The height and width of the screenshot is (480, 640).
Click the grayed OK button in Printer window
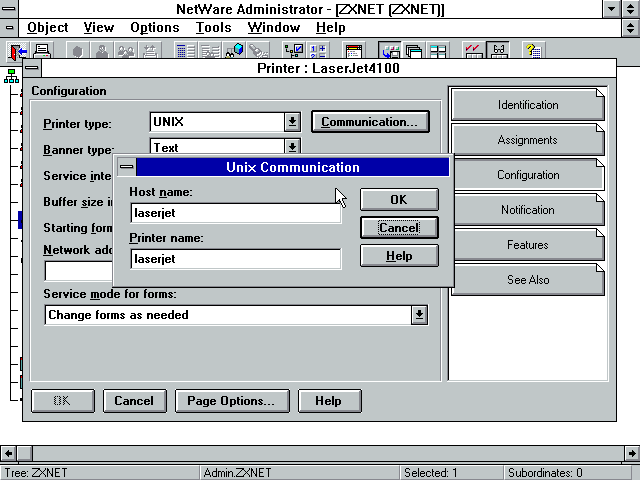(63, 401)
